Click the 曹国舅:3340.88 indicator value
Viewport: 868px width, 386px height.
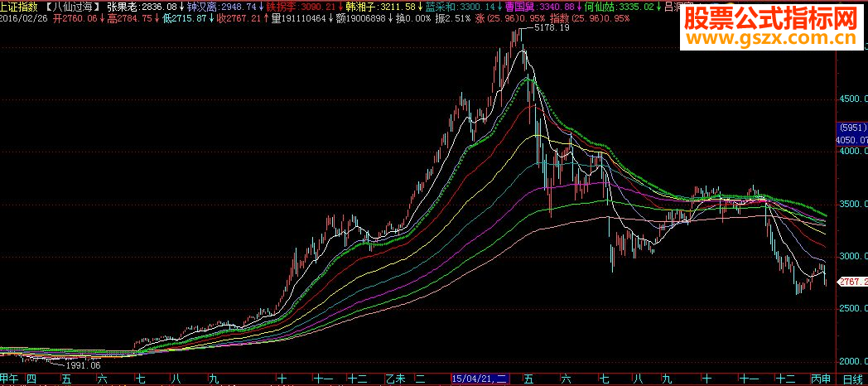tap(538, 7)
